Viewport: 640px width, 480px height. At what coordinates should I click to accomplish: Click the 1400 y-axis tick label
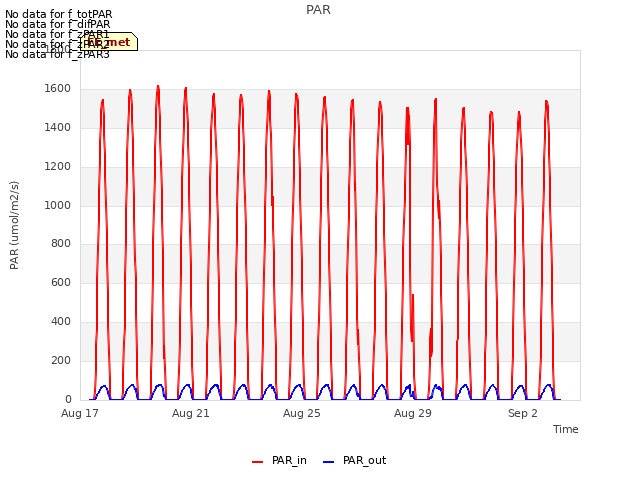pos(58,128)
